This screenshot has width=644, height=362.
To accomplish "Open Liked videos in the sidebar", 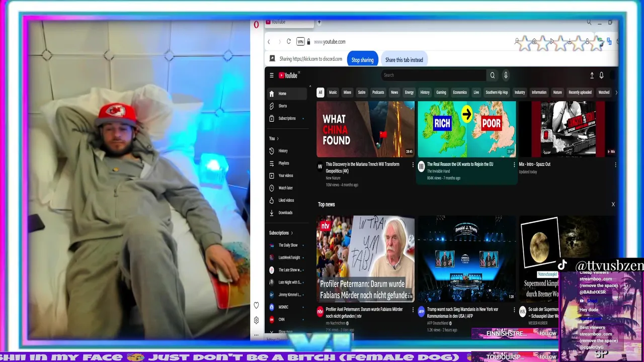I will (x=287, y=200).
